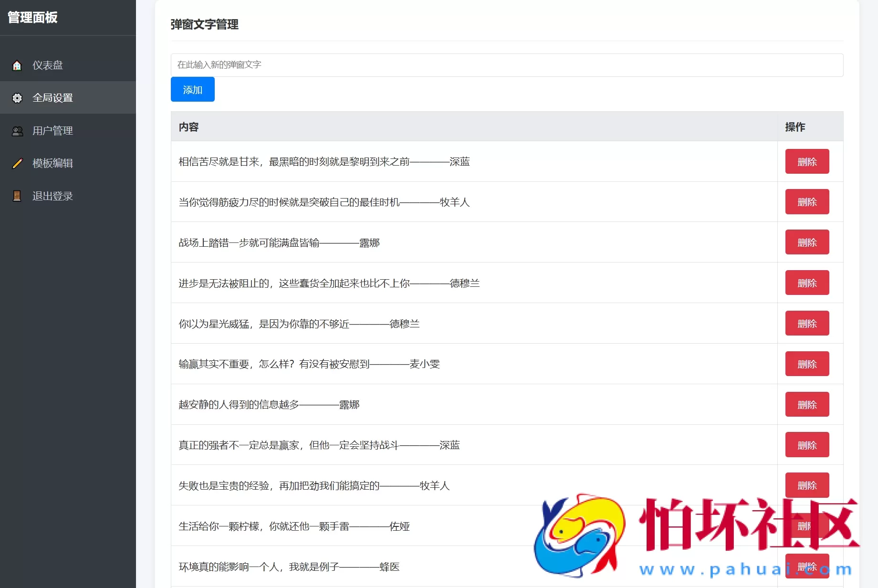Select the pencil icon for 模板编辑
This screenshot has height=588, width=878.
point(17,163)
